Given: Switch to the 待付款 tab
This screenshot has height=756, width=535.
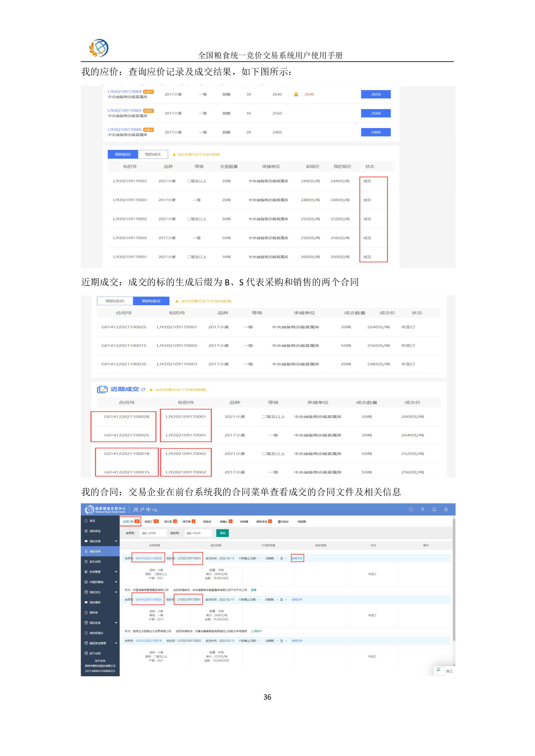Looking at the screenshot, I should 170,522.
